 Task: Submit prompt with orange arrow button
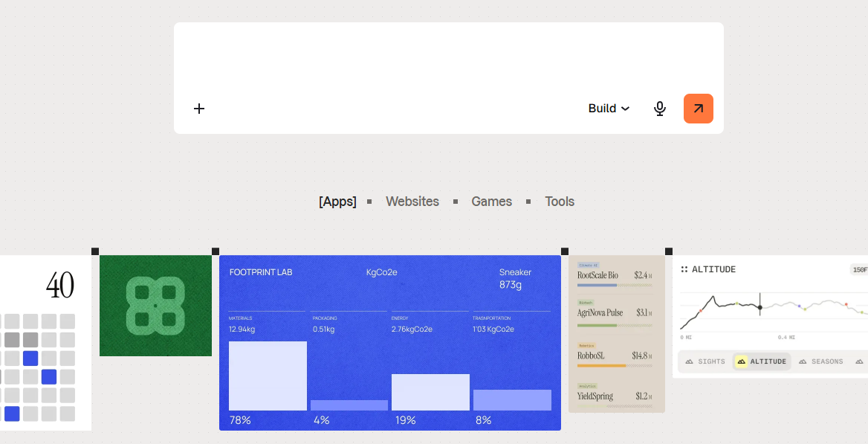(698, 109)
